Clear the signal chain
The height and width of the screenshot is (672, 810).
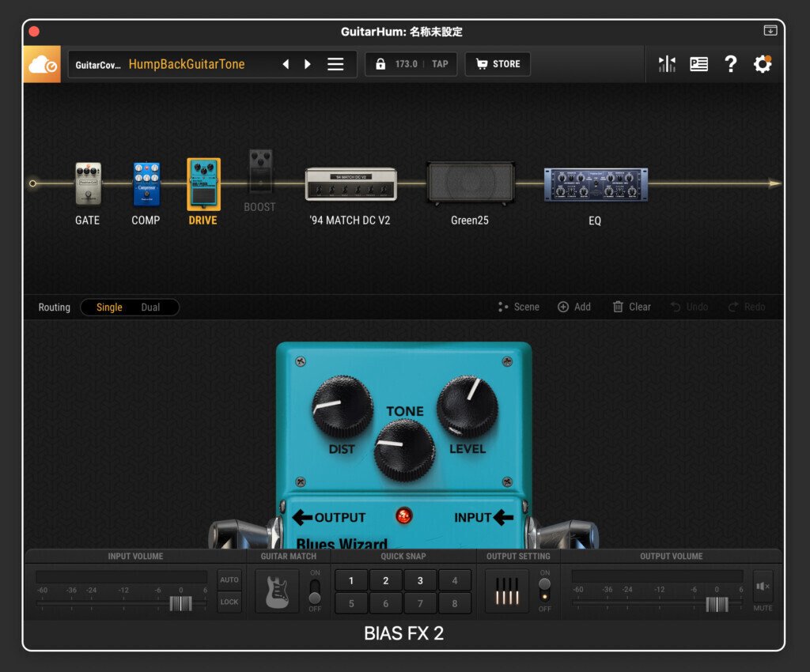tap(631, 307)
